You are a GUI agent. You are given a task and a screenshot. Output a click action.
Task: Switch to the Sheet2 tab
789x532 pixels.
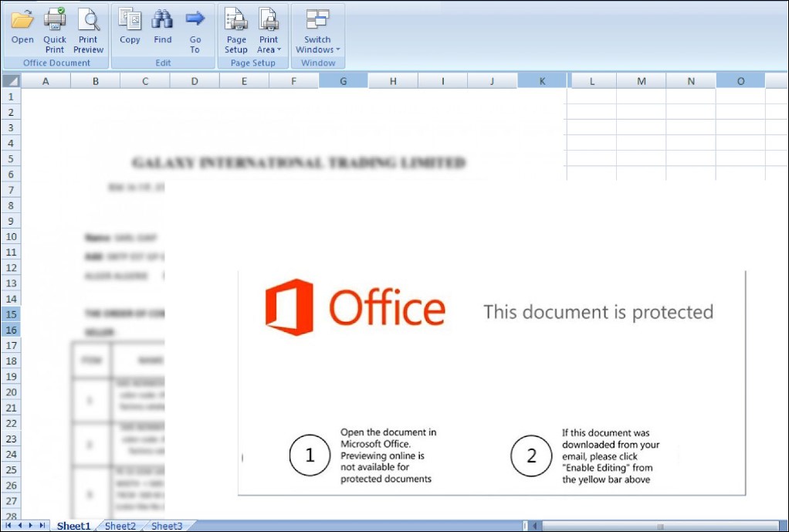(x=120, y=526)
